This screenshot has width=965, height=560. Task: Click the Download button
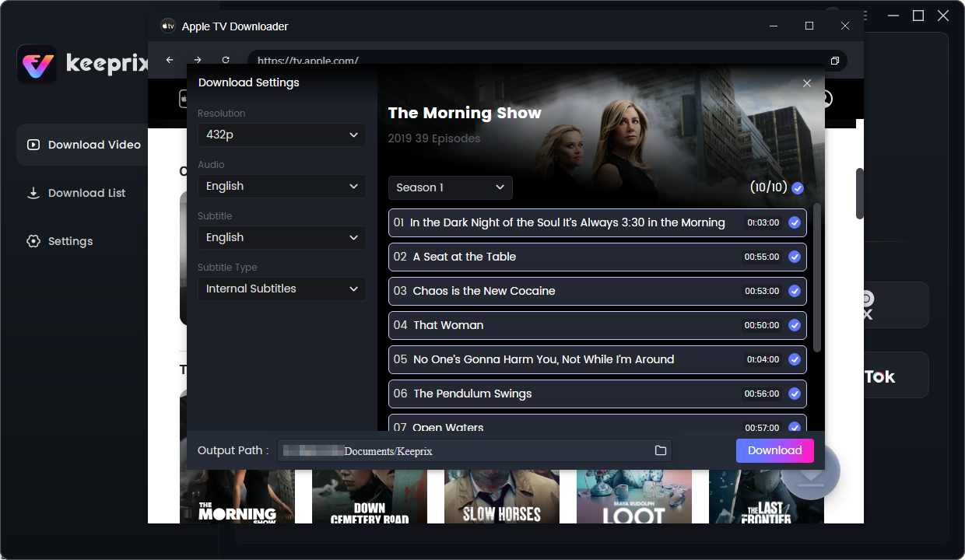click(x=774, y=450)
